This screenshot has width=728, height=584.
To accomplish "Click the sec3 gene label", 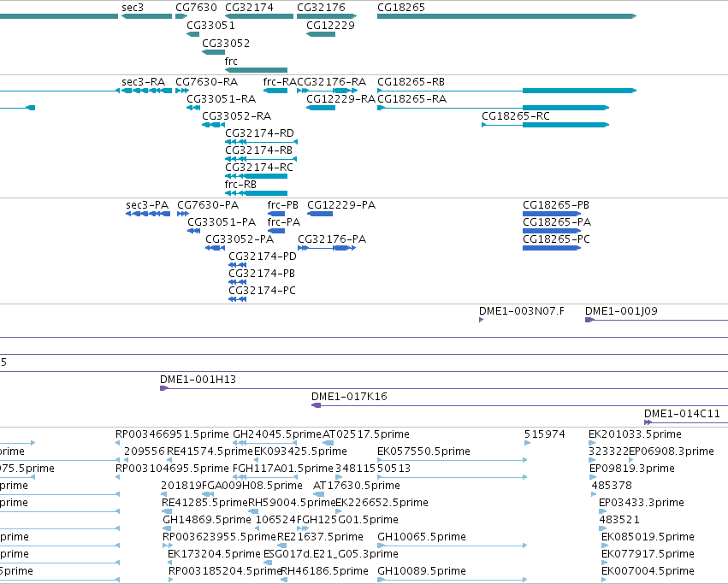I will click(x=133, y=8).
